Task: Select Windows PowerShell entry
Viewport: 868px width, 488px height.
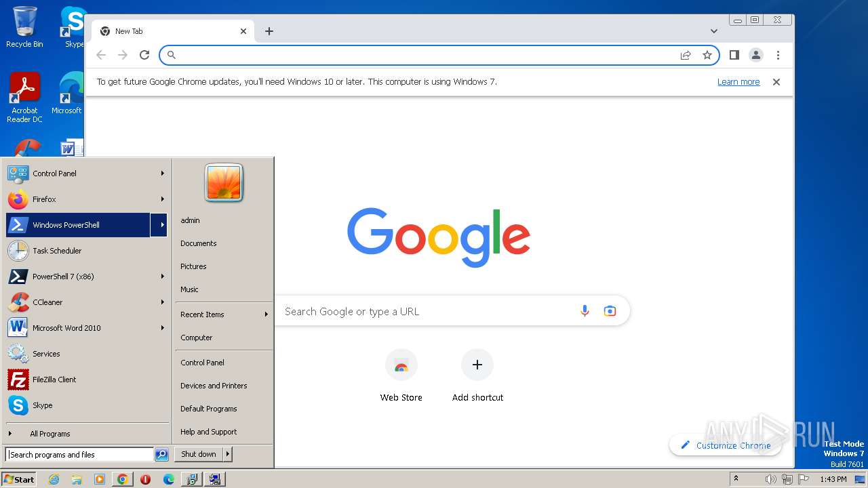Action: [78, 225]
